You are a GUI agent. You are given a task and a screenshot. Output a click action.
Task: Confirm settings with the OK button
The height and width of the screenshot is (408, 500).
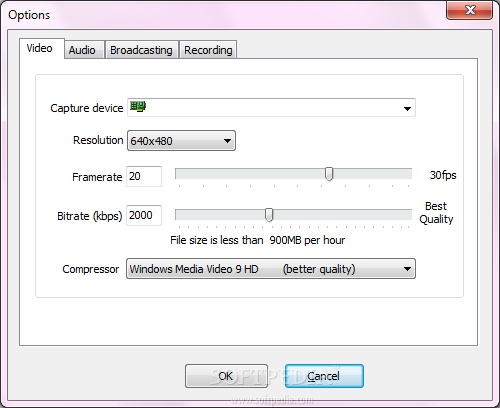click(x=226, y=376)
